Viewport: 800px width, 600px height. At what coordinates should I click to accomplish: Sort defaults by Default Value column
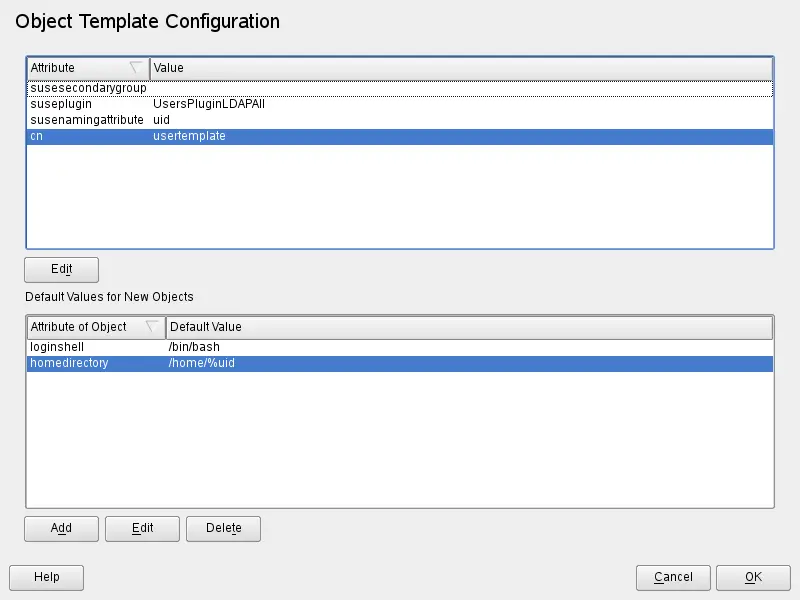pyautogui.click(x=468, y=327)
